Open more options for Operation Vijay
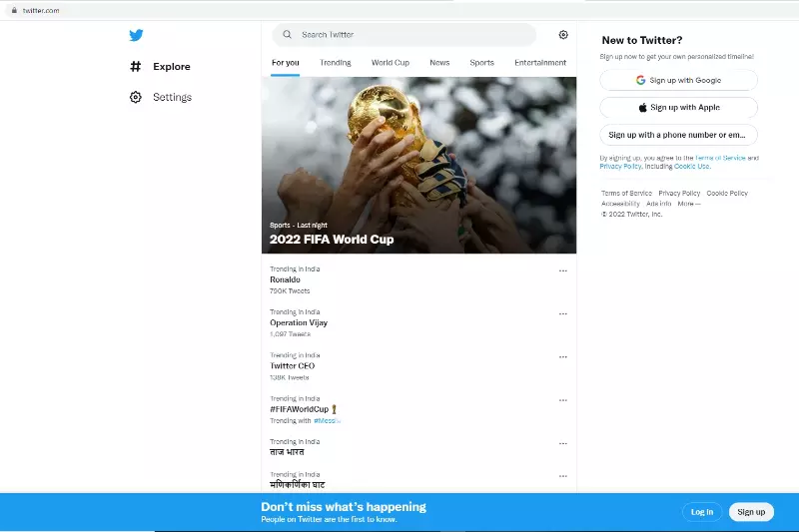The image size is (799, 532). [563, 314]
